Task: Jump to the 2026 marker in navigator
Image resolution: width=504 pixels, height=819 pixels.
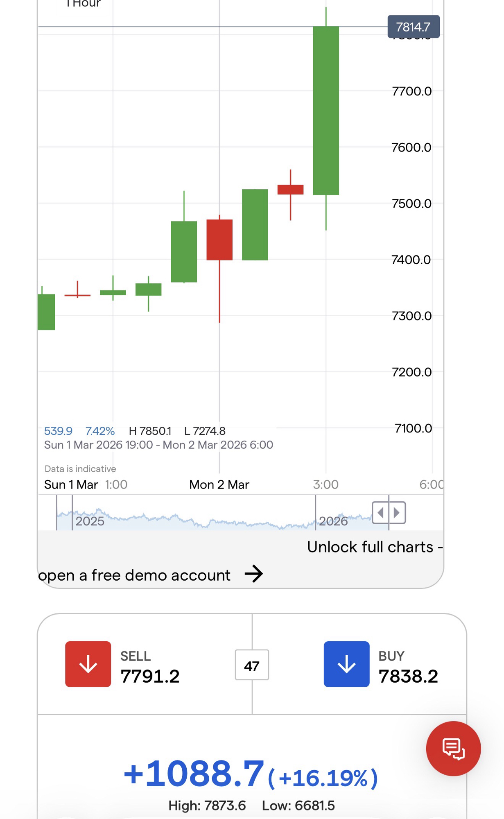Action: 333,521
